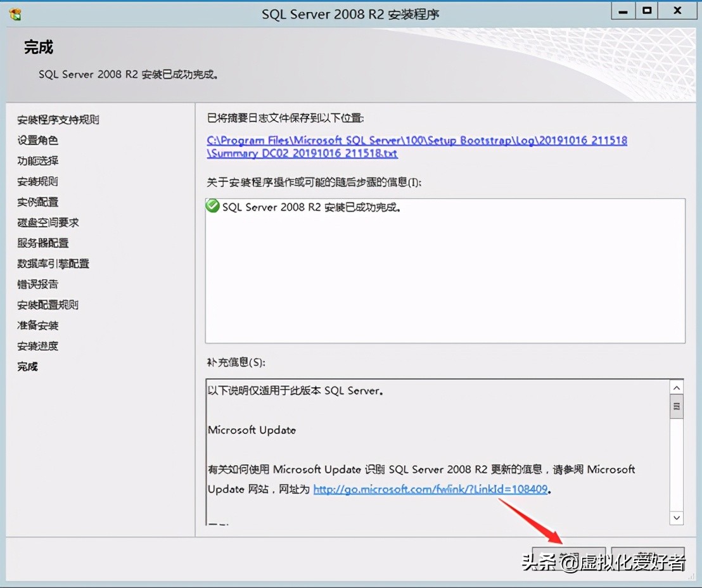Click the 关于安装程序操作或可能的随后步骤的信息 label
The width and height of the screenshot is (702, 588).
314,182
